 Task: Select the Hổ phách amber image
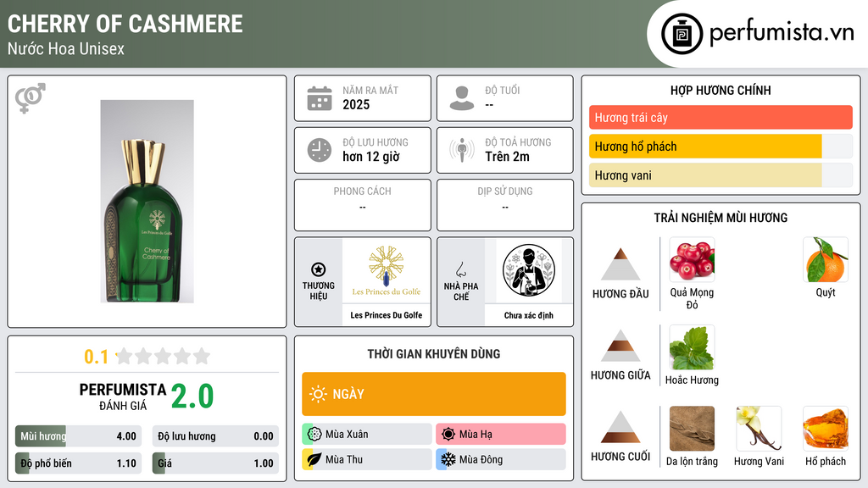click(826, 429)
